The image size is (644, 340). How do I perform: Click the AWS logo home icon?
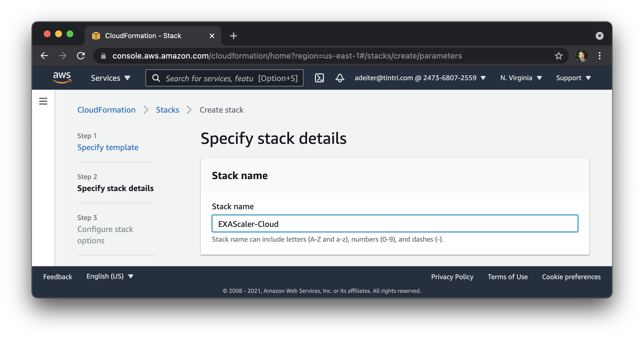tap(62, 78)
